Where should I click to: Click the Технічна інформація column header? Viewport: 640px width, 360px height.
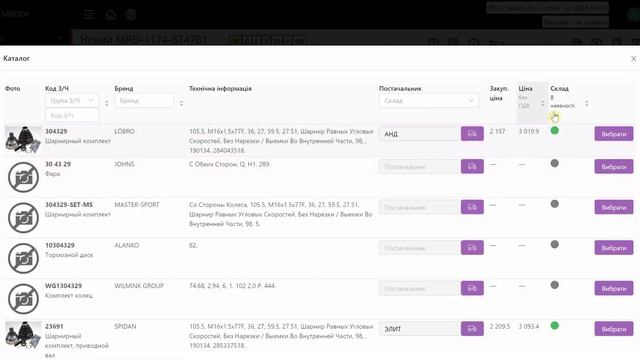[220, 89]
